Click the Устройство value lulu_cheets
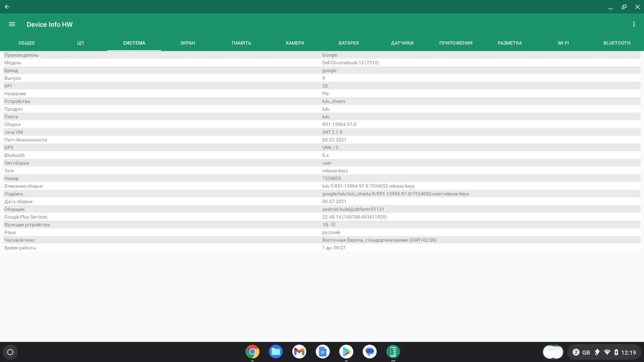The width and height of the screenshot is (644, 362). (334, 101)
